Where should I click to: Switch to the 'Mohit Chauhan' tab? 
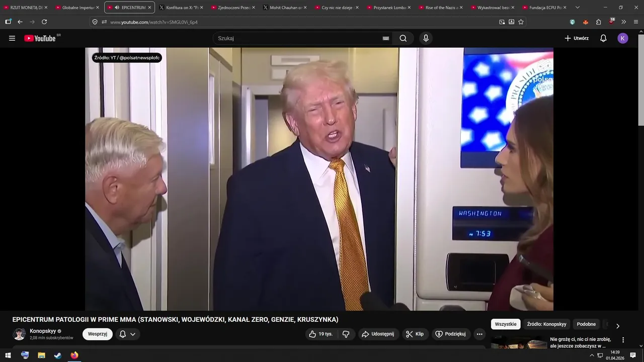click(x=284, y=8)
